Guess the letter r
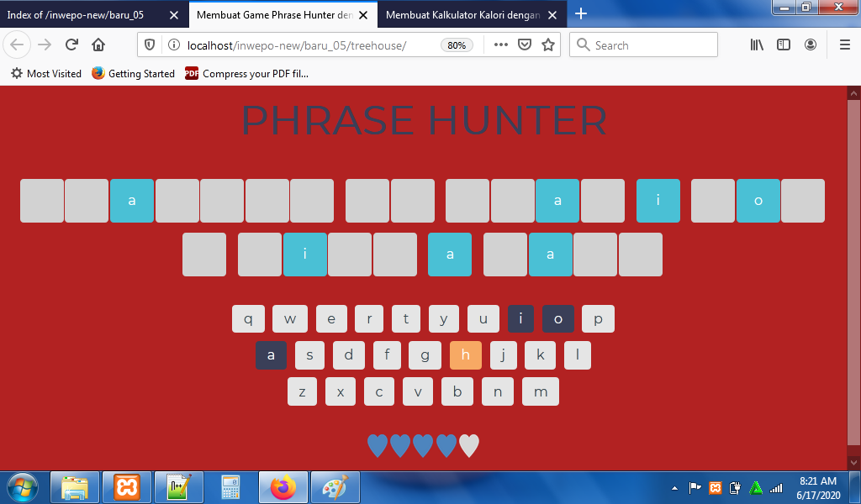Viewport: 861px width, 504px height. click(369, 318)
